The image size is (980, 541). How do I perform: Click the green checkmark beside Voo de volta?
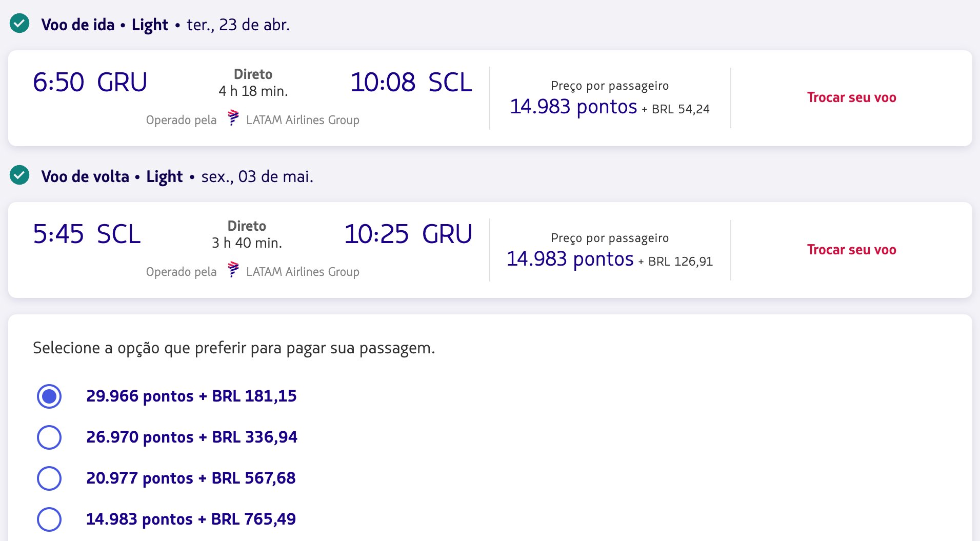click(x=19, y=175)
